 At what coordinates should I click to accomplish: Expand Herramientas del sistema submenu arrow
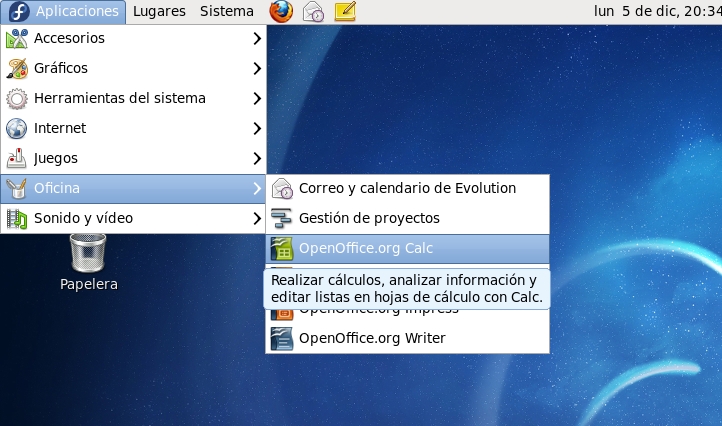click(257, 99)
